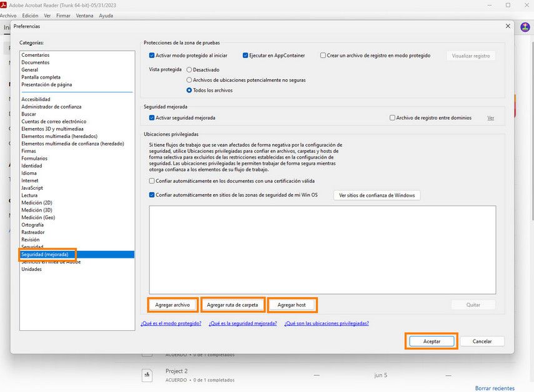
Task: Select Presentación de página category
Action: tap(47, 84)
